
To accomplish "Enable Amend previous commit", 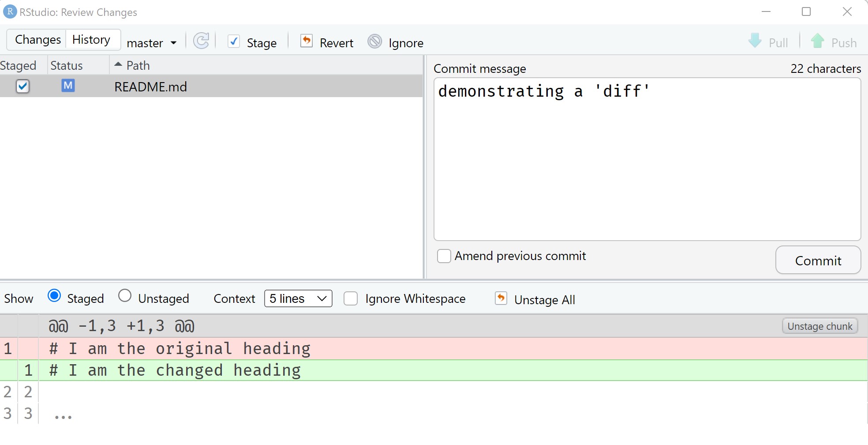I will (x=444, y=256).
